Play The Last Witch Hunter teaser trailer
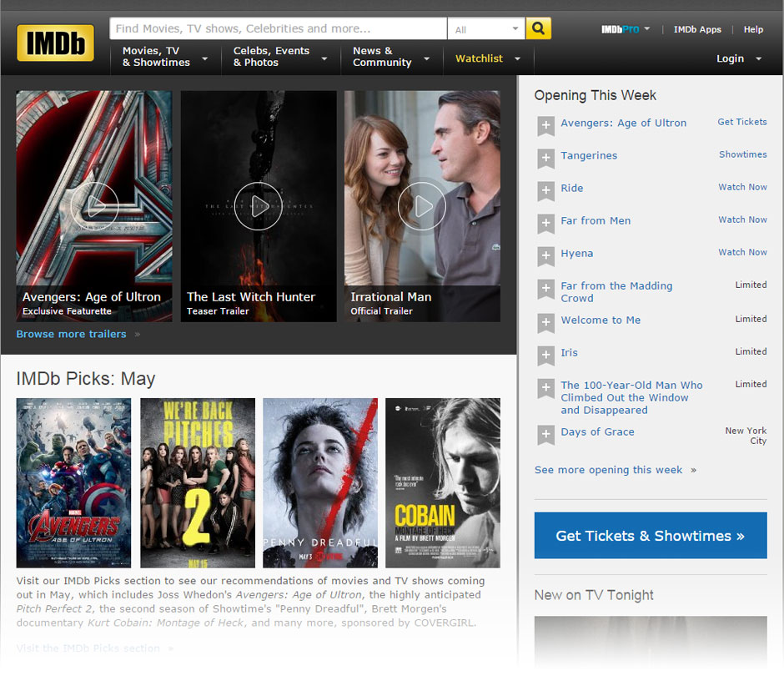The image size is (784, 676). coord(258,205)
